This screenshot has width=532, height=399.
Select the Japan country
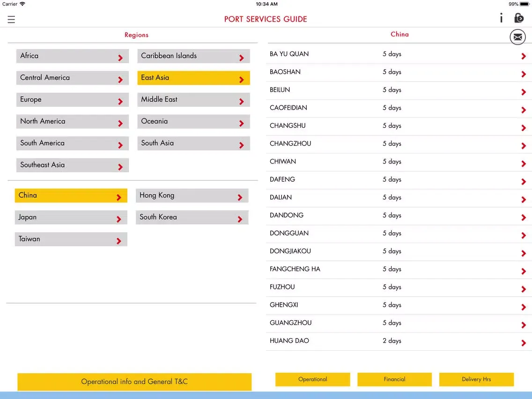pos(71,217)
